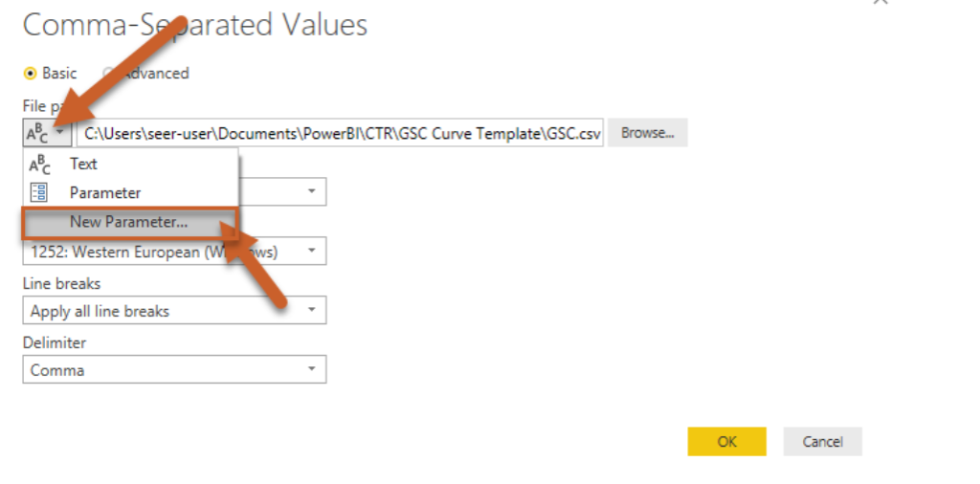Click into the GSC.csv file path field
The height and width of the screenshot is (484, 980).
click(342, 134)
